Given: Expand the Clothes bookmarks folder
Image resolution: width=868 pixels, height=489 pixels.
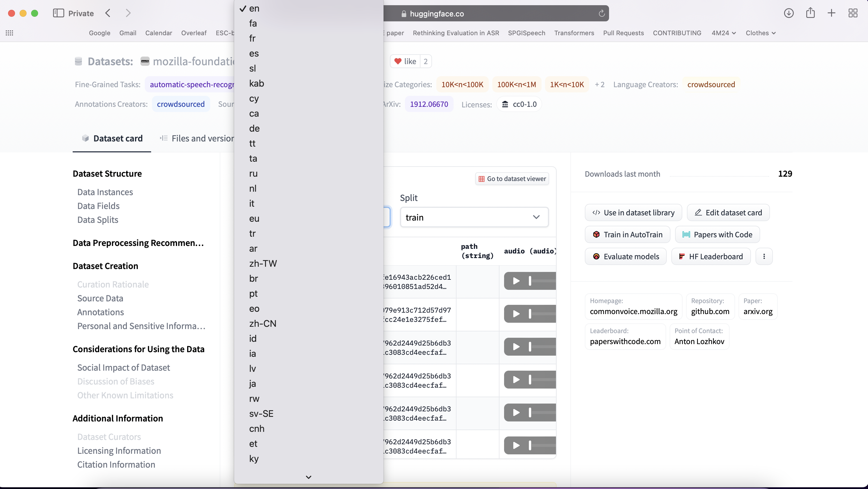Looking at the screenshot, I should 760,33.
